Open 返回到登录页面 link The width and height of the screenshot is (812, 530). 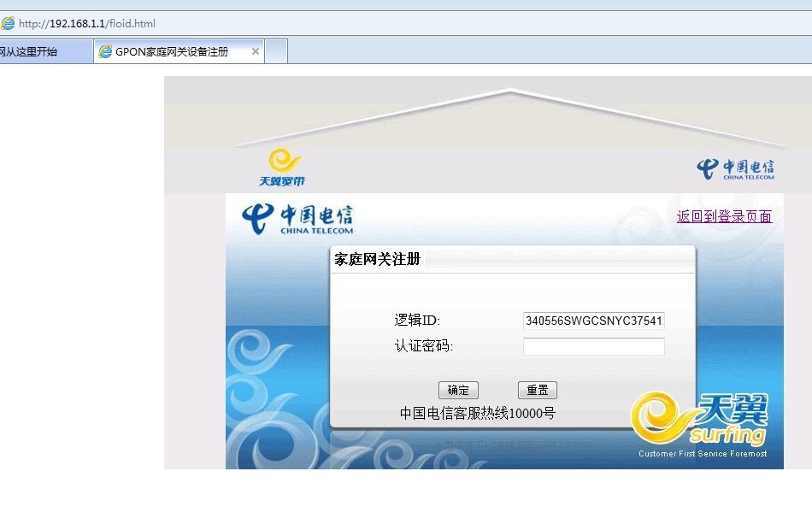(724, 216)
